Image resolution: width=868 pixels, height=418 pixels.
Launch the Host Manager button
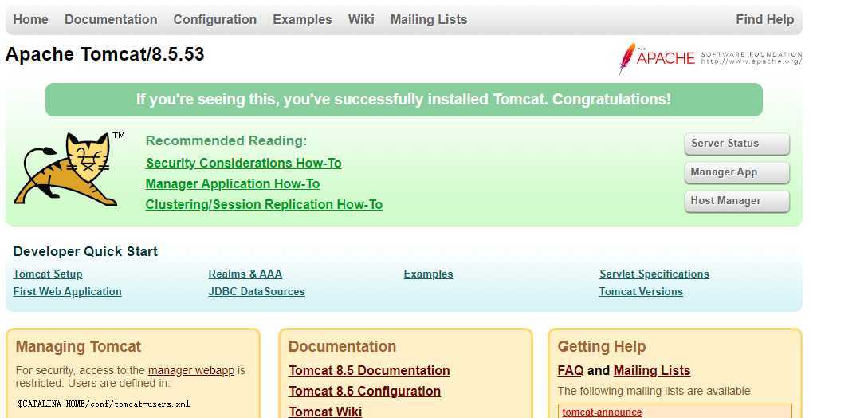tap(736, 201)
